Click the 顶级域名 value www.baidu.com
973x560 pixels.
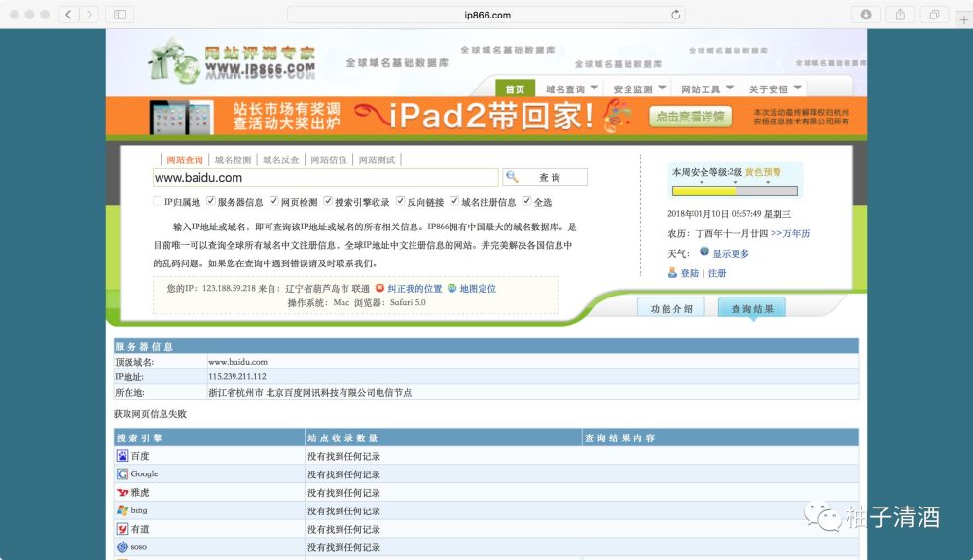click(x=237, y=362)
